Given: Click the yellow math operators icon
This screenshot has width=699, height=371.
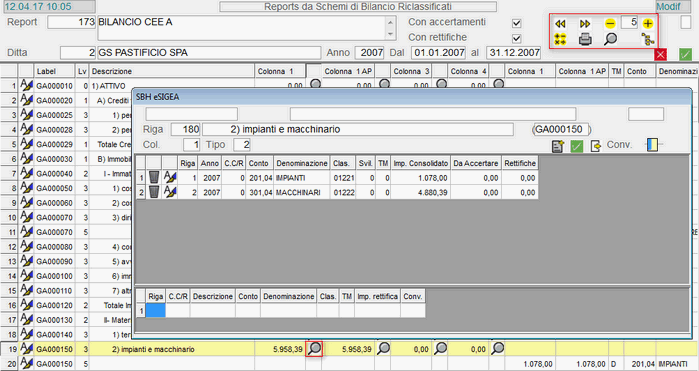Looking at the screenshot, I should (x=560, y=39).
